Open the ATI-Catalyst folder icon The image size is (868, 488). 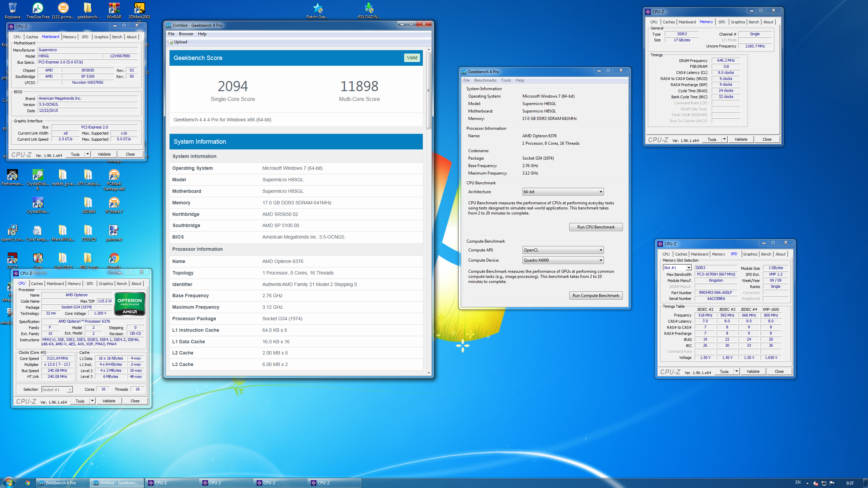pyautogui.click(x=88, y=177)
